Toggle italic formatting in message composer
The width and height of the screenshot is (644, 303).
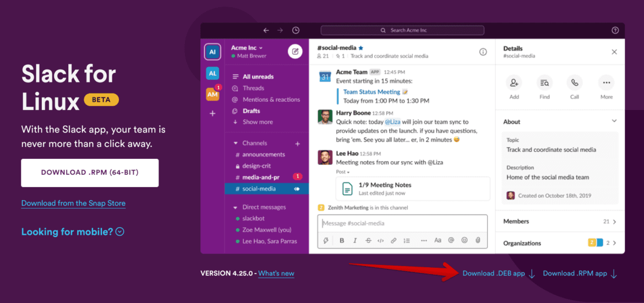pos(355,240)
